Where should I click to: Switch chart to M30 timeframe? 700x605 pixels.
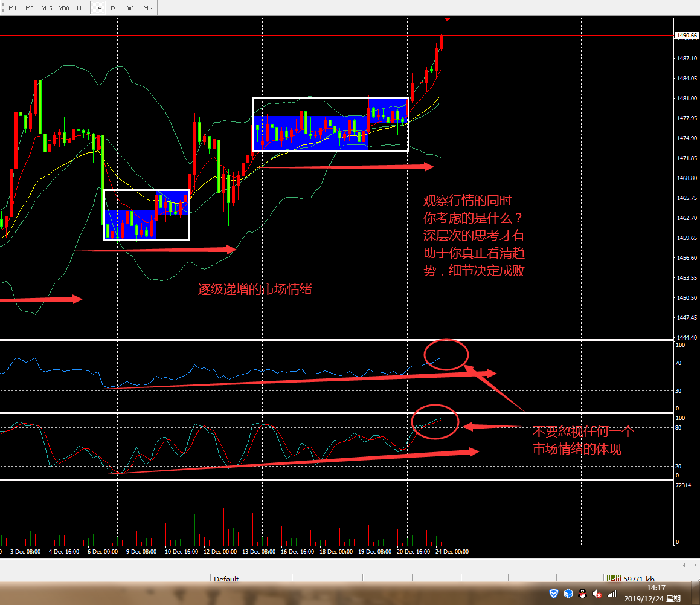click(63, 8)
